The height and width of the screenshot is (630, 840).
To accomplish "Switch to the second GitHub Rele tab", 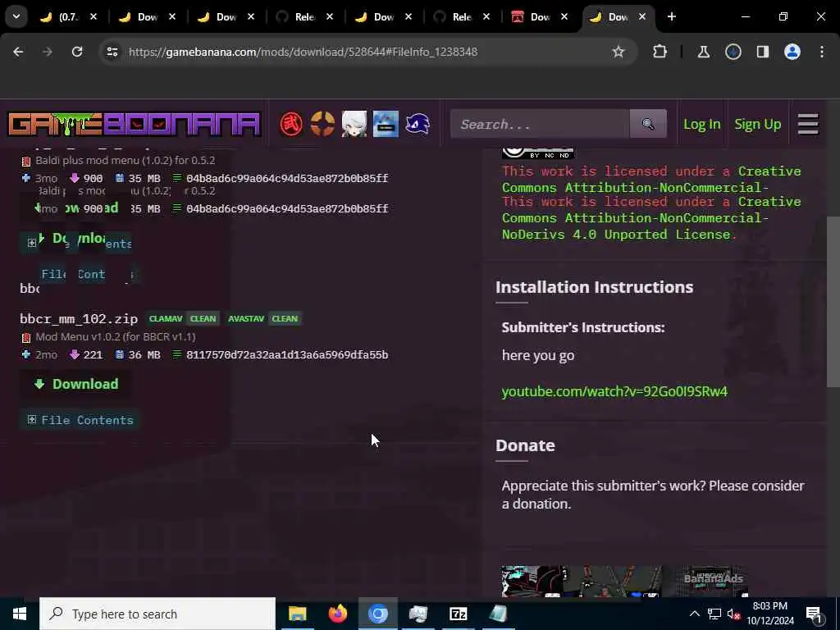I will pos(461,16).
